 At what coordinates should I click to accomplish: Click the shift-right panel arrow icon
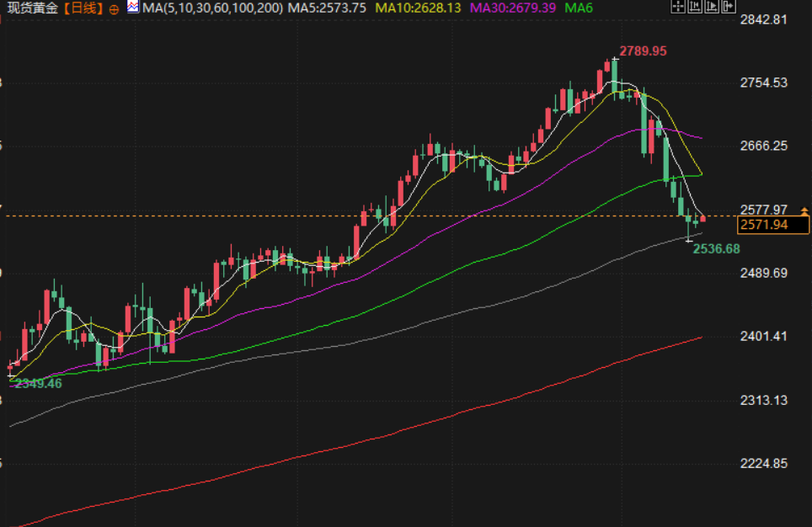pyautogui.click(x=729, y=6)
